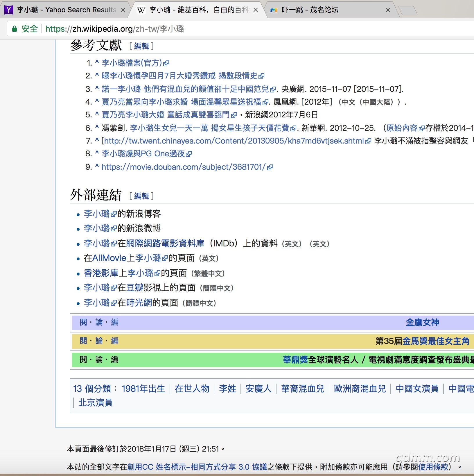Open reference 賈乃亮當眾向李小璐求婚
Image resolution: width=474 pixels, height=476 pixels.
[x=185, y=102]
